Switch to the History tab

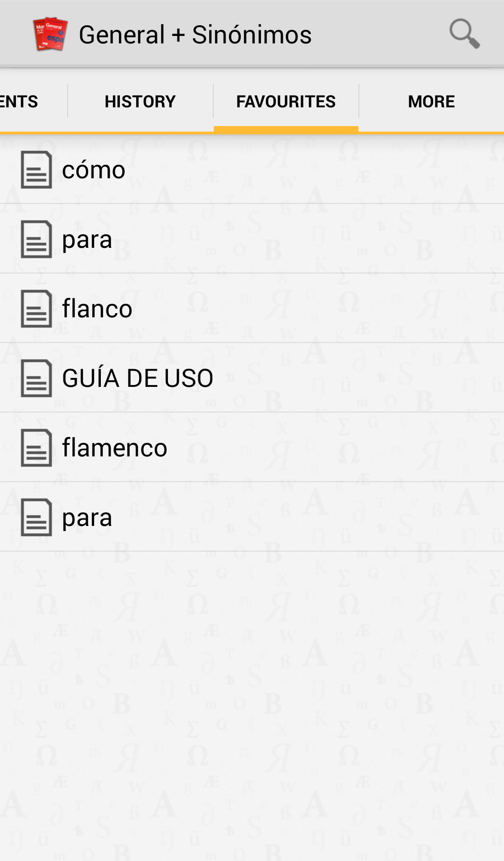(140, 101)
